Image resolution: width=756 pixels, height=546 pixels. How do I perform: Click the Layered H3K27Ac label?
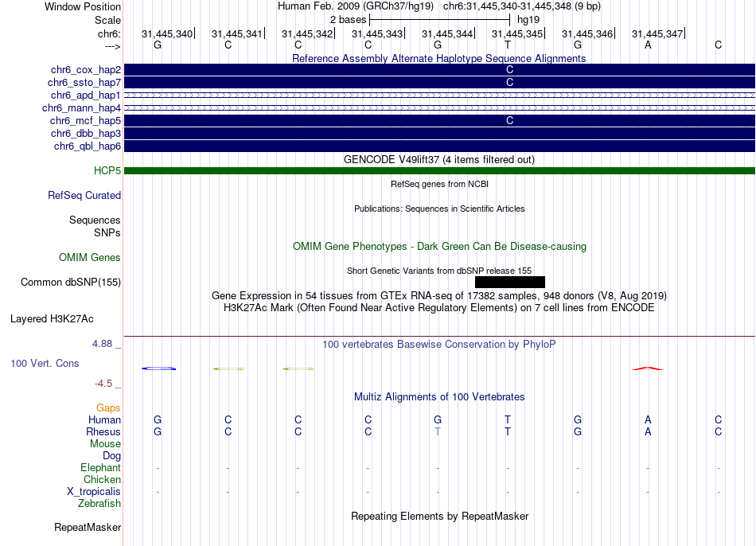(52, 319)
